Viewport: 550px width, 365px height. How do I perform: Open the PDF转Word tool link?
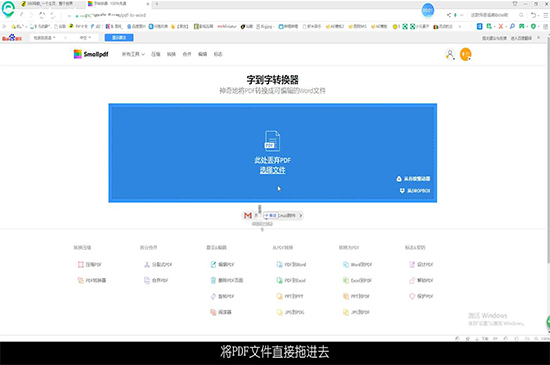(x=291, y=264)
